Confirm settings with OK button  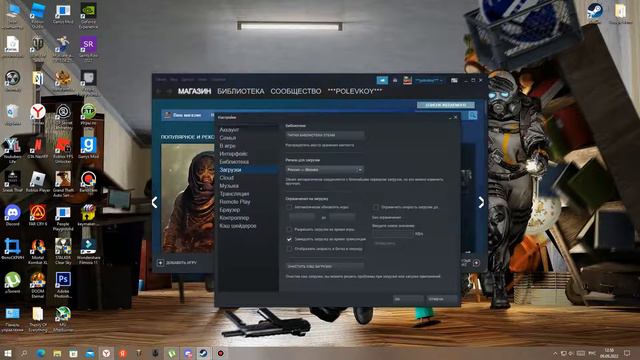click(x=408, y=299)
